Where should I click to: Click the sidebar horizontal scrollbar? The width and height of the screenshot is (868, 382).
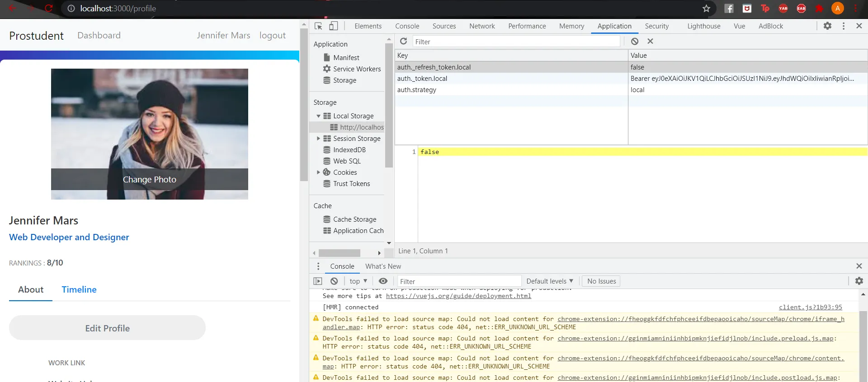pyautogui.click(x=340, y=253)
